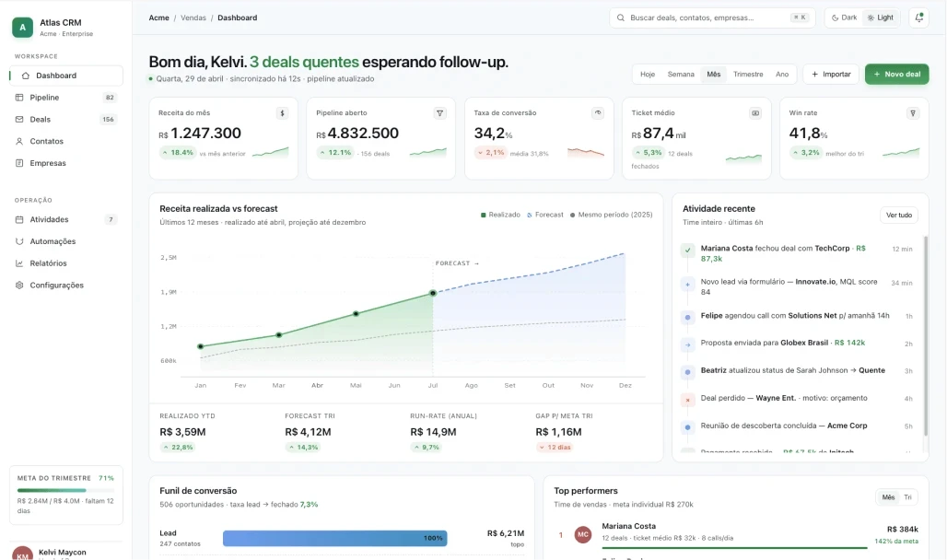The height and width of the screenshot is (560, 947).
Task: Select Mês in Top performers toggle
Action: pos(888,497)
